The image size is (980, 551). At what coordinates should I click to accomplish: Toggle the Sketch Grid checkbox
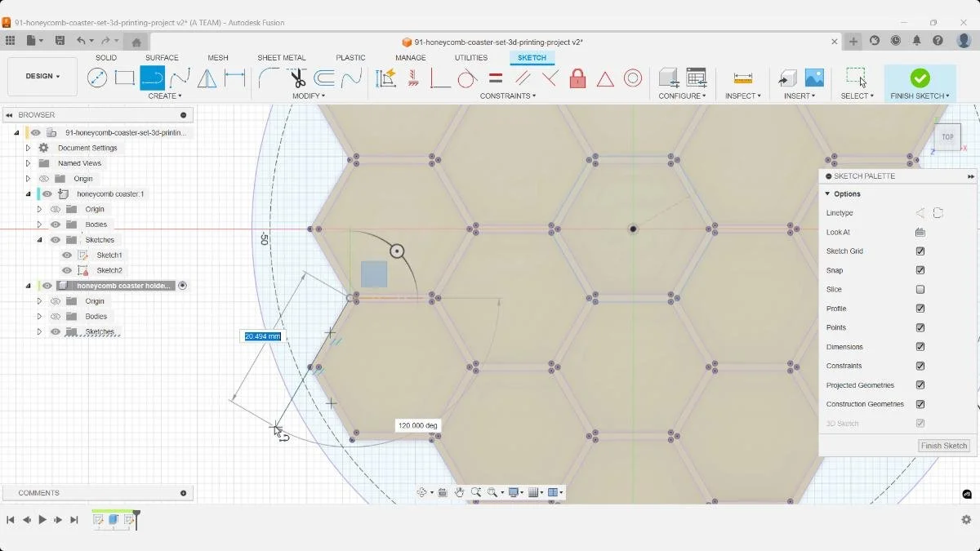(920, 251)
